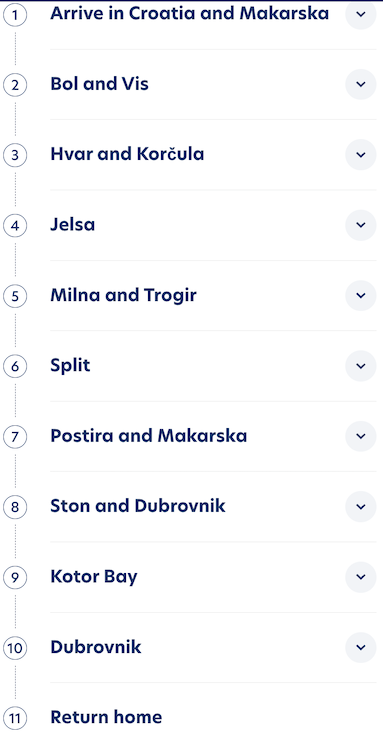This screenshot has width=383, height=733.
Task: Select the Hvar and Korčula heading
Action: coord(127,154)
